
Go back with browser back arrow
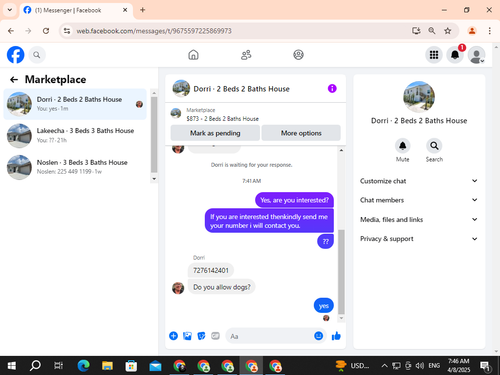11,31
